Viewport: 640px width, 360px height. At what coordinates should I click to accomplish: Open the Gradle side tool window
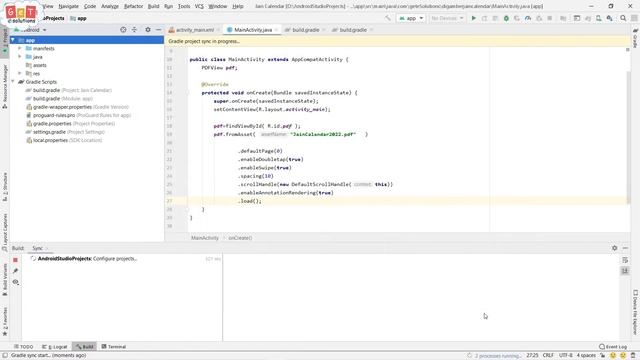click(635, 38)
